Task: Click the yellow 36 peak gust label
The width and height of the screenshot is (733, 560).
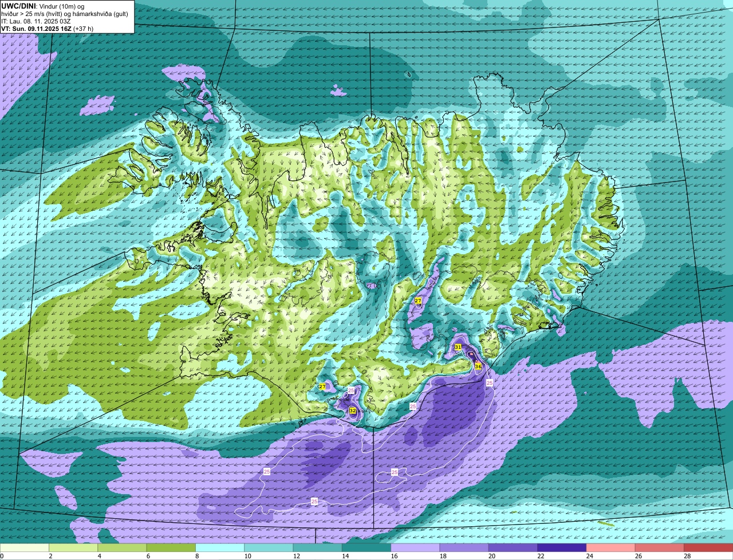Action: (478, 366)
